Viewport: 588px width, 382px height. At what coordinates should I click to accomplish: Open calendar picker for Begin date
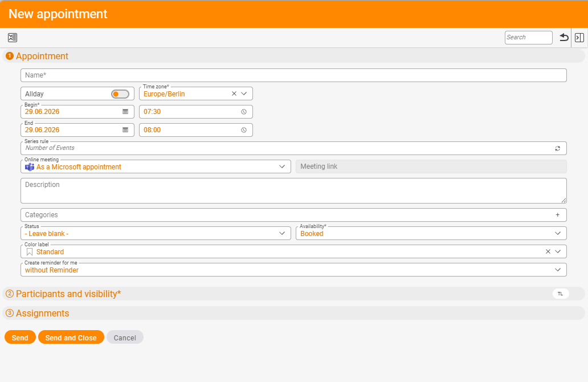click(x=125, y=112)
